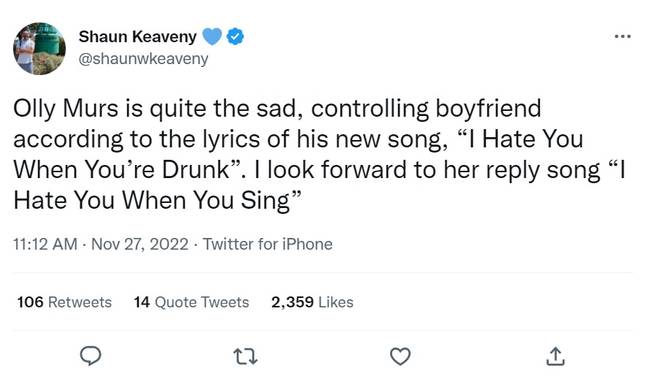Retweet this tweet using the arrows icon
Image resolution: width=648 pixels, height=381 pixels.
(x=245, y=356)
